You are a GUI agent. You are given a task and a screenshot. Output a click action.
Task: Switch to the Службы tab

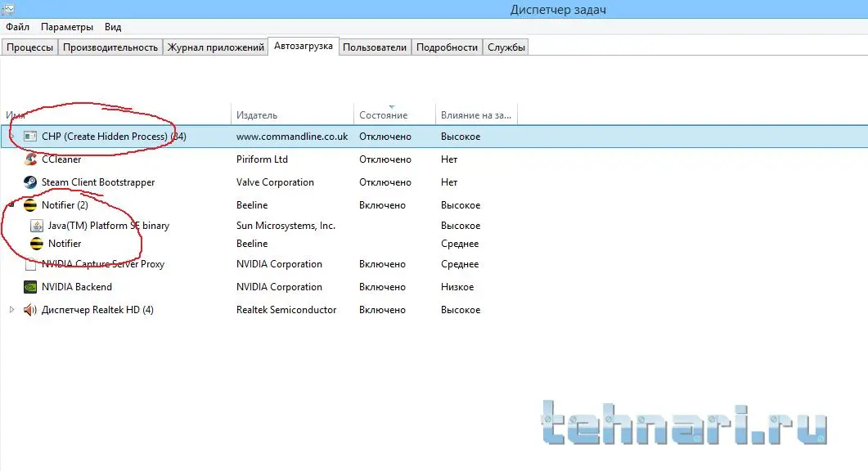pyautogui.click(x=506, y=47)
